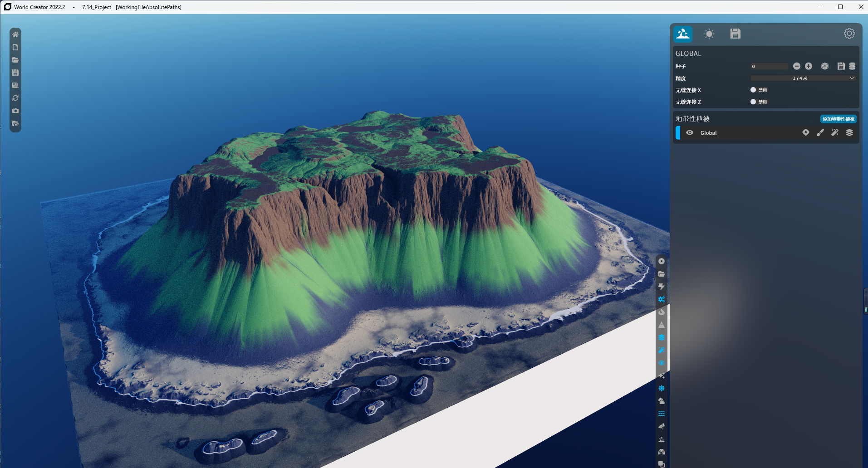Click the Global biome color bar
This screenshot has height=468, width=868.
678,133
